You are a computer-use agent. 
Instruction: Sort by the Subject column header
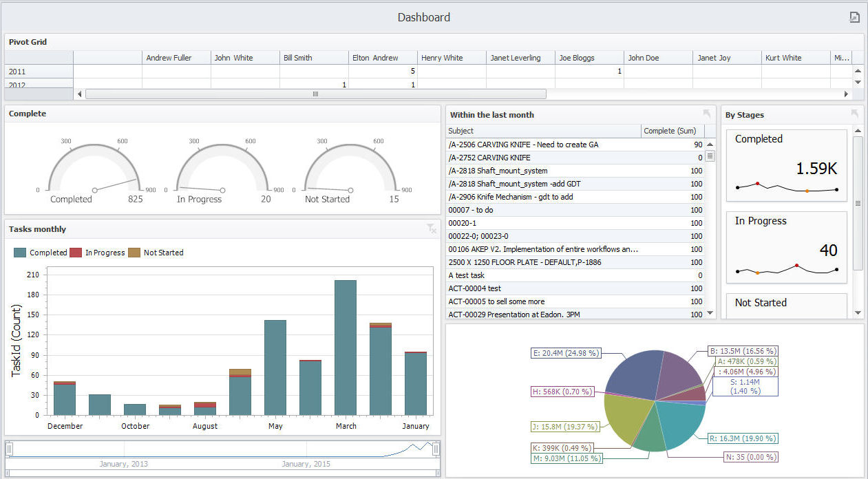click(543, 131)
